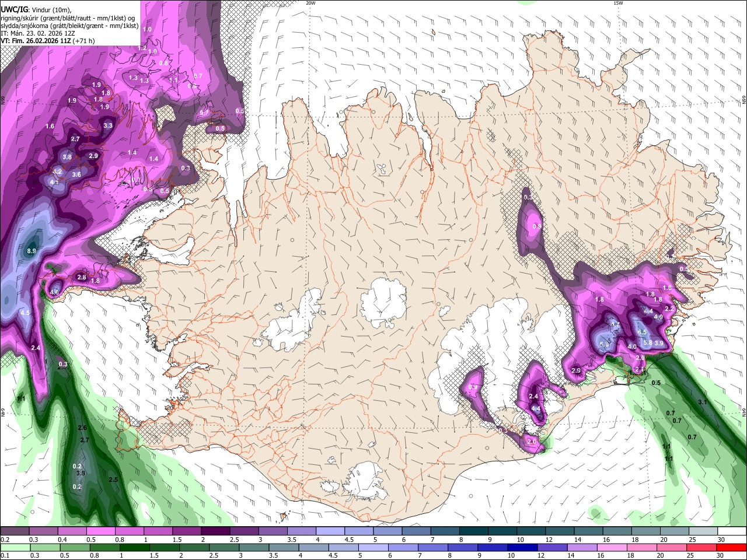Screen dimensions: 747x560
Task: Click the UWC/IG title text
Action: coord(14,9)
